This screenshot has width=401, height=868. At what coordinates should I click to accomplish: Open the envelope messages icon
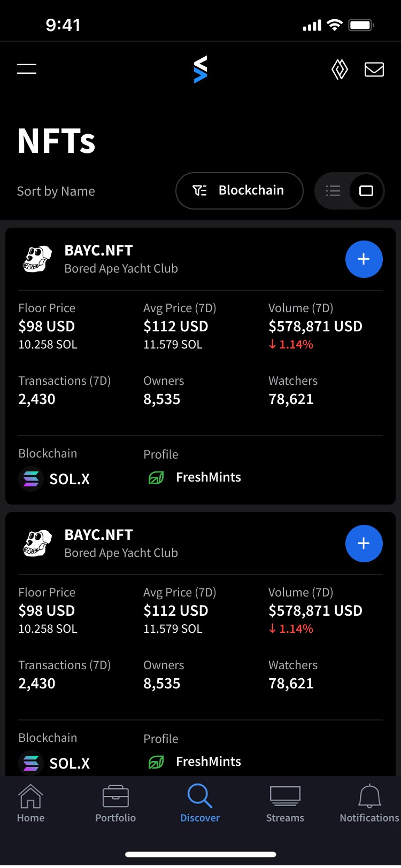[x=374, y=69]
